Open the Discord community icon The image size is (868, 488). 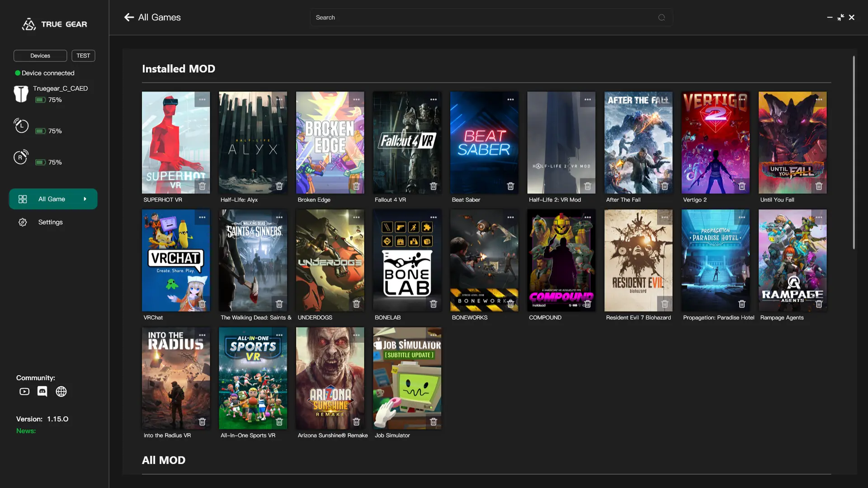pyautogui.click(x=42, y=391)
